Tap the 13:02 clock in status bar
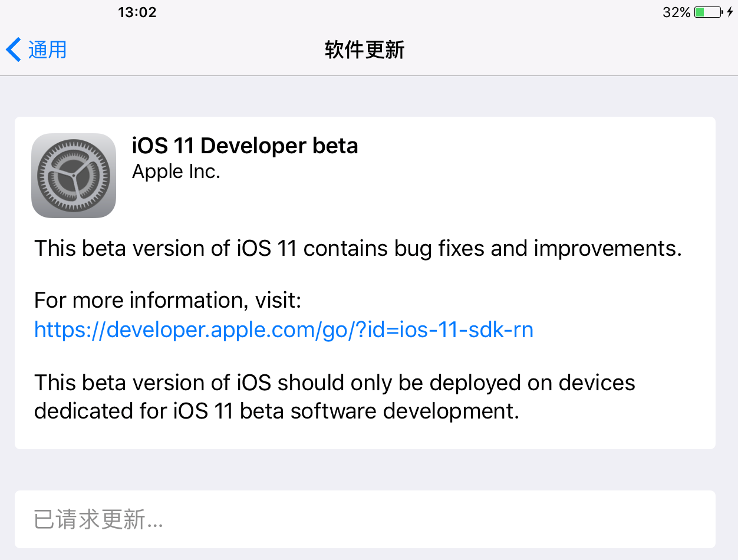The height and width of the screenshot is (560, 738). click(x=137, y=12)
